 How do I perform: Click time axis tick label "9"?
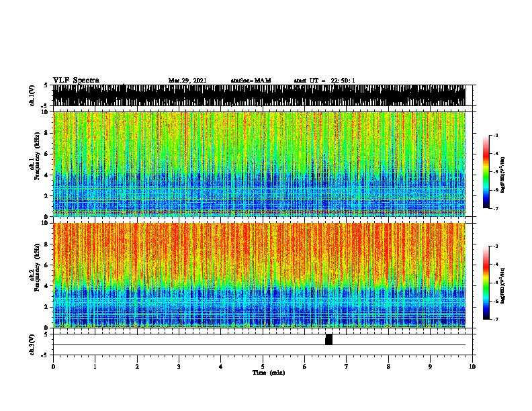(430, 367)
